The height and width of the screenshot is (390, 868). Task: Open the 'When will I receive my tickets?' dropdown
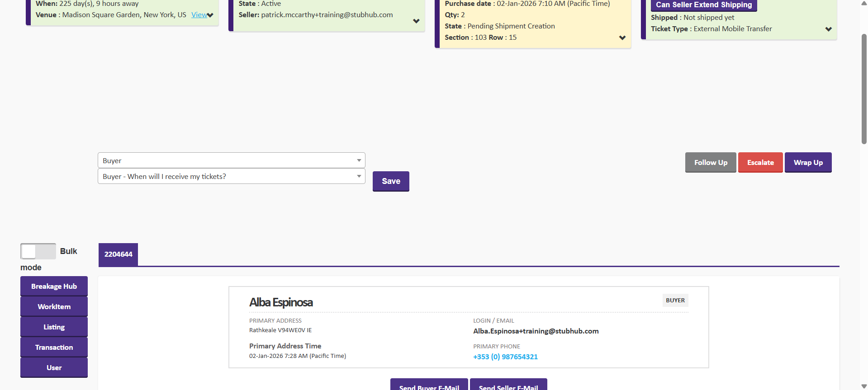tap(231, 176)
